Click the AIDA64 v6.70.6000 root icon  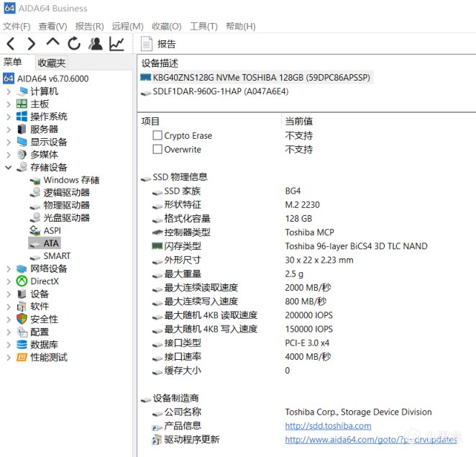[9, 78]
